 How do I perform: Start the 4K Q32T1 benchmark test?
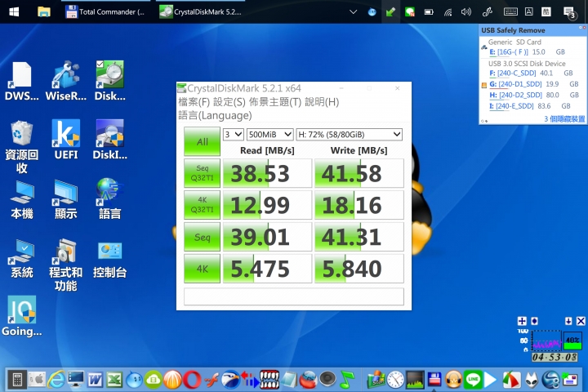[x=202, y=205]
